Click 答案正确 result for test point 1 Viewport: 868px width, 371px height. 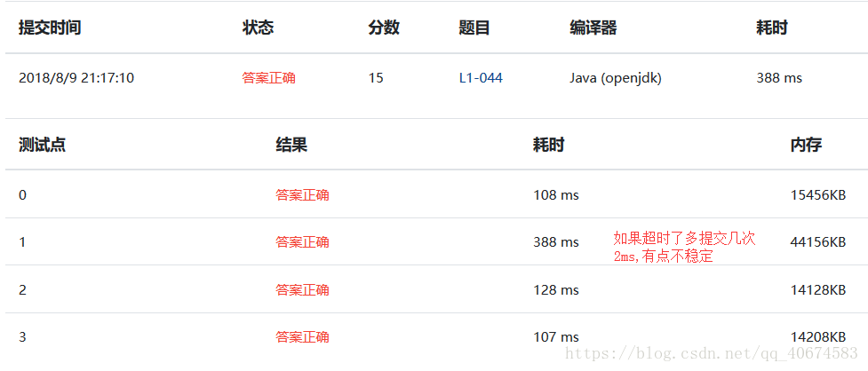[302, 242]
